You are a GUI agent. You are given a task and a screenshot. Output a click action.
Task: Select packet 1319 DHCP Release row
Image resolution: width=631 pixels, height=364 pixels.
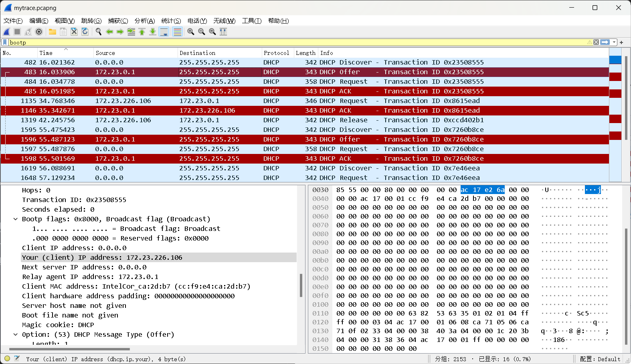[305, 120]
